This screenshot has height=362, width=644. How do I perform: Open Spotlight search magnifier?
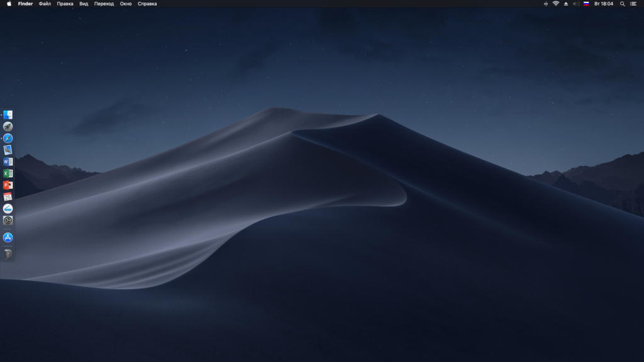[622, 4]
